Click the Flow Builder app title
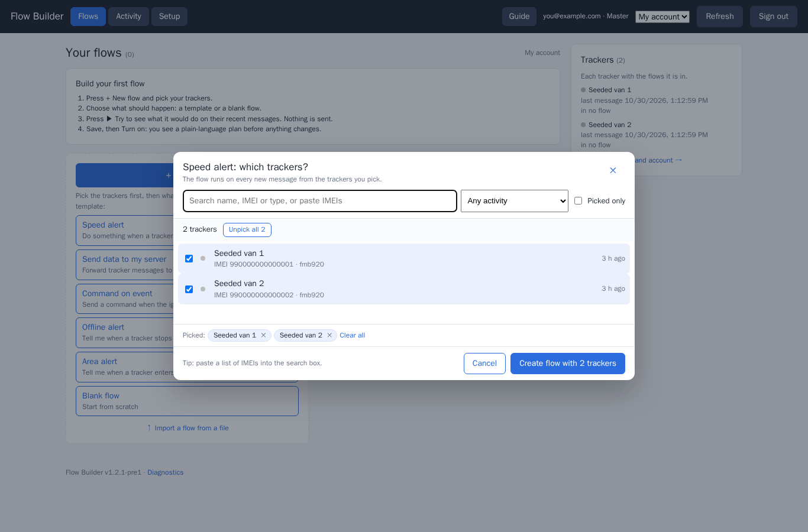This screenshot has width=808, height=532. pos(37,17)
